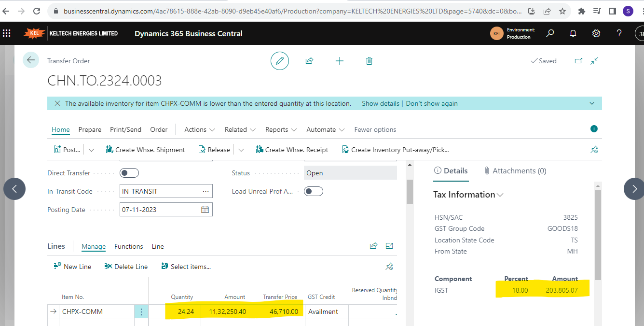This screenshot has height=326, width=644.
Task: Open the calendar picker for Posting Date
Action: pyautogui.click(x=205, y=209)
